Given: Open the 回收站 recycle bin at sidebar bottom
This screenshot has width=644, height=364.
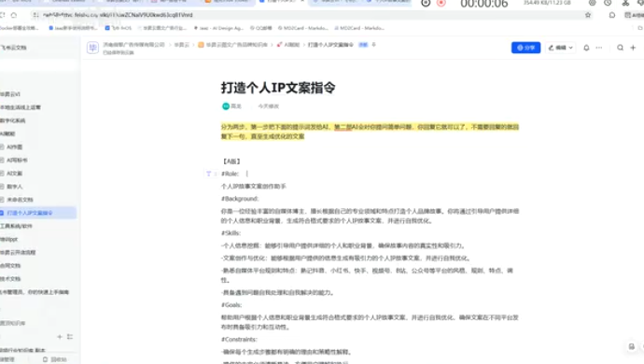Looking at the screenshot, I should pyautogui.click(x=55, y=359).
